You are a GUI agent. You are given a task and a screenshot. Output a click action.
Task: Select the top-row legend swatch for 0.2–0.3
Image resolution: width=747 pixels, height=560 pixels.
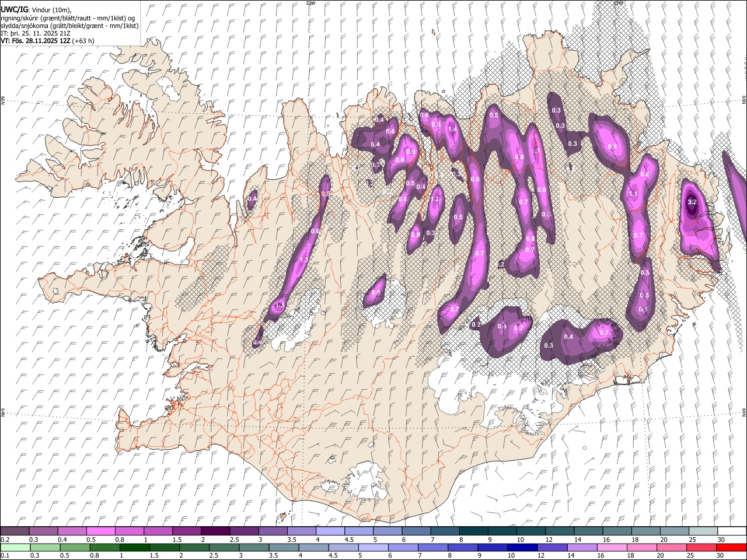point(15,531)
